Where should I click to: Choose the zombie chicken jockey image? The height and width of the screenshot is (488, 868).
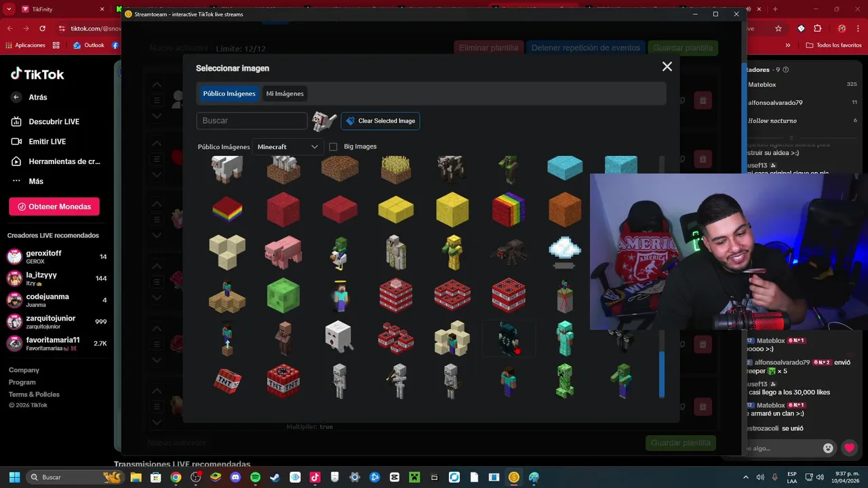[x=340, y=253]
